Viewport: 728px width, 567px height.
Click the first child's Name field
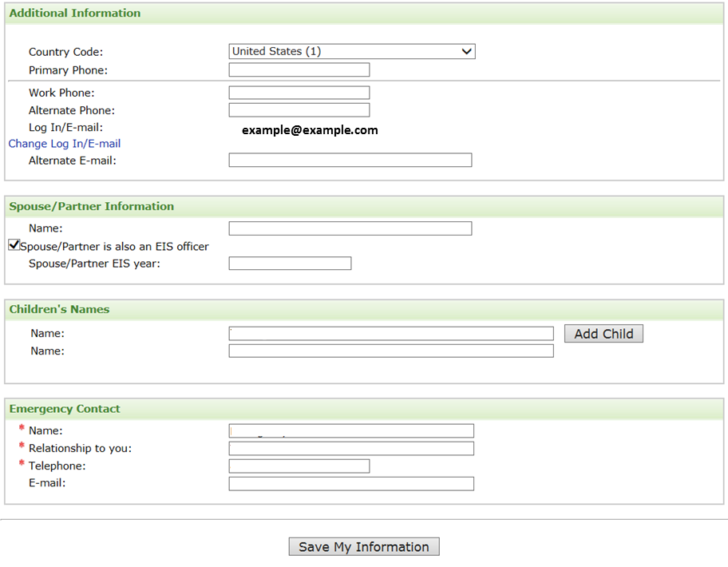pyautogui.click(x=391, y=334)
